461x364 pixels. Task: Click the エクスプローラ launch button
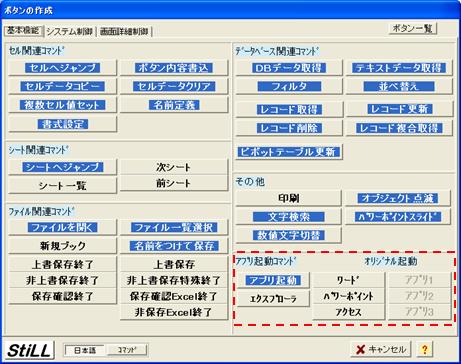(273, 299)
